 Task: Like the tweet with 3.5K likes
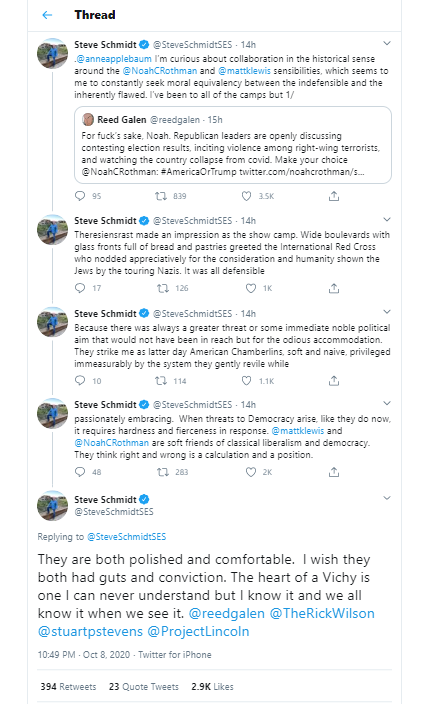pyautogui.click(x=246, y=196)
